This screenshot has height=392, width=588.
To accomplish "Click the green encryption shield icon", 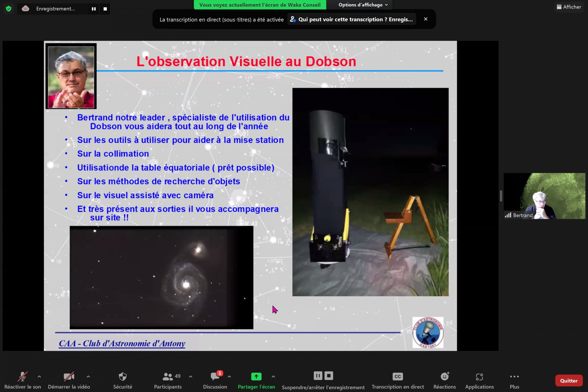I will point(8,9).
